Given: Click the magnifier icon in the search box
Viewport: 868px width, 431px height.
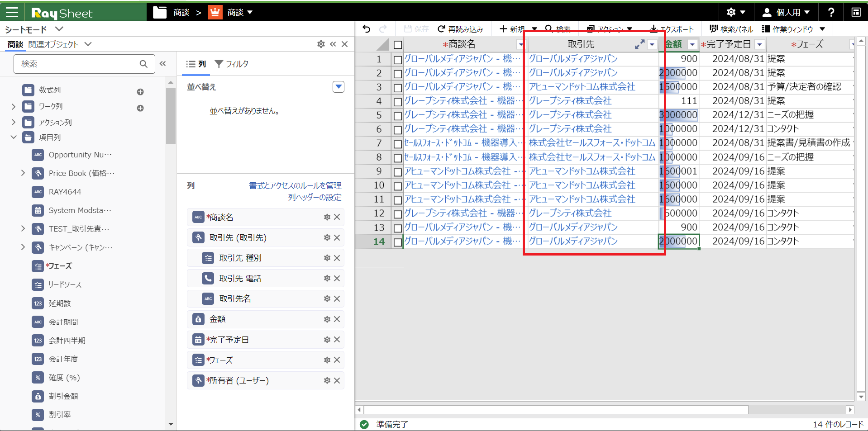Looking at the screenshot, I should 143,64.
